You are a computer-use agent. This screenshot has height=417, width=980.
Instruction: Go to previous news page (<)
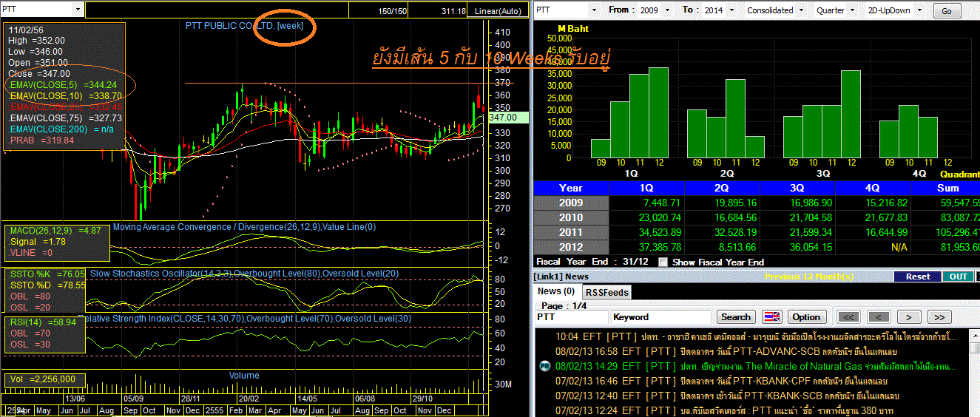click(879, 316)
